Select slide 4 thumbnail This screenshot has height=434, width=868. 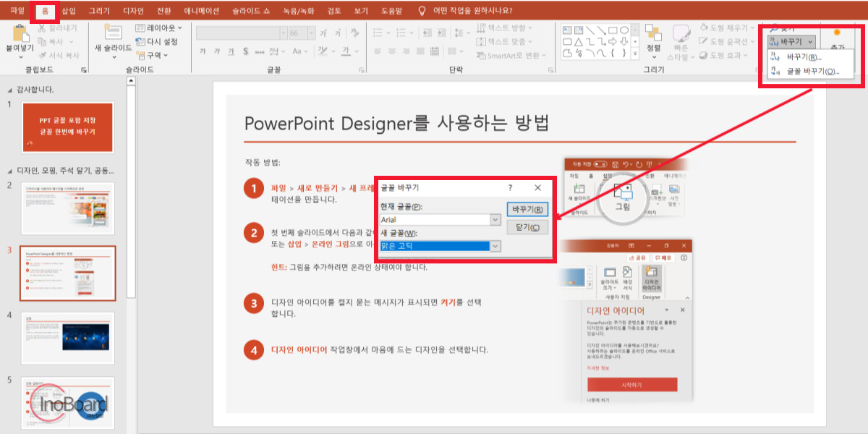tap(67, 339)
